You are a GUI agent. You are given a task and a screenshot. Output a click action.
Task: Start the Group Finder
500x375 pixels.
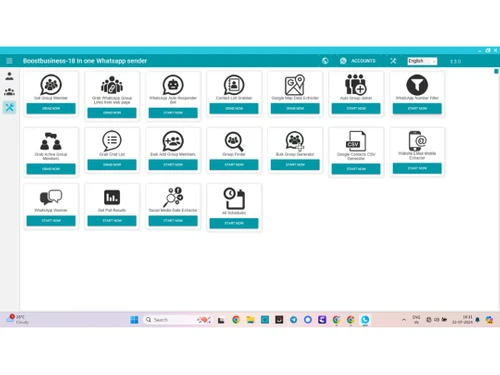[234, 165]
